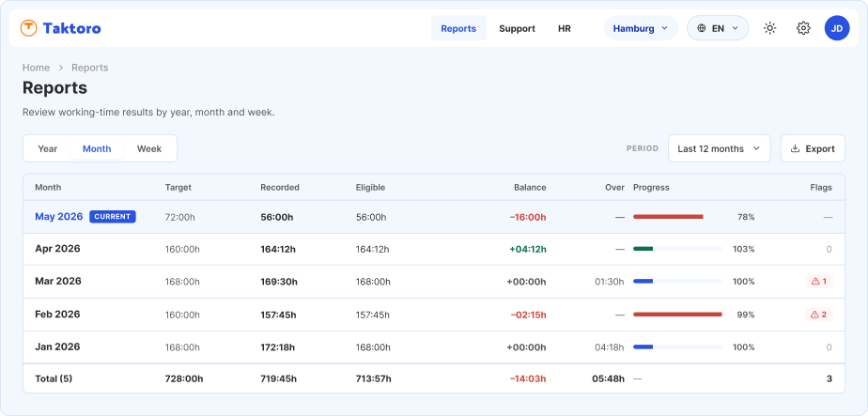Click the 103% progress percentage
This screenshot has width=868, height=416.
(743, 249)
